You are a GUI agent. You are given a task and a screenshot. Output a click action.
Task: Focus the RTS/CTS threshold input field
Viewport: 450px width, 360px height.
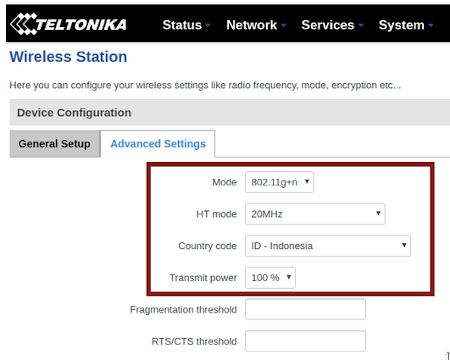tap(305, 341)
